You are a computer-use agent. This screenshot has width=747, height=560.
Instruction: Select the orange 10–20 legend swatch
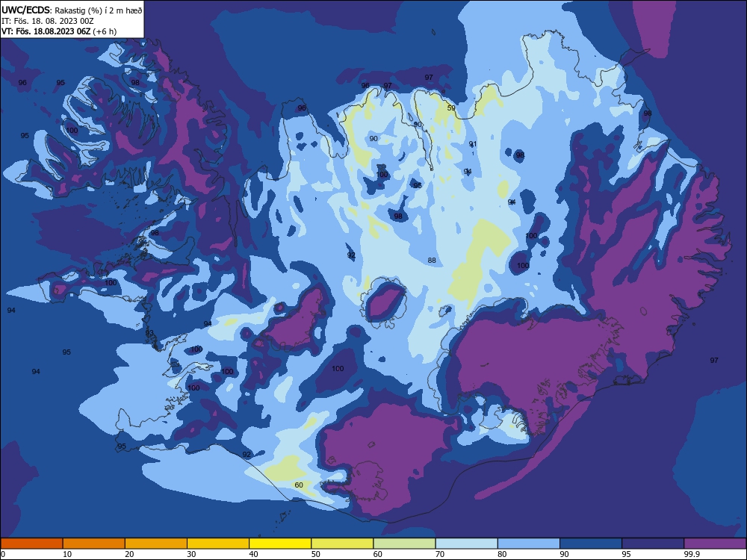point(94,544)
